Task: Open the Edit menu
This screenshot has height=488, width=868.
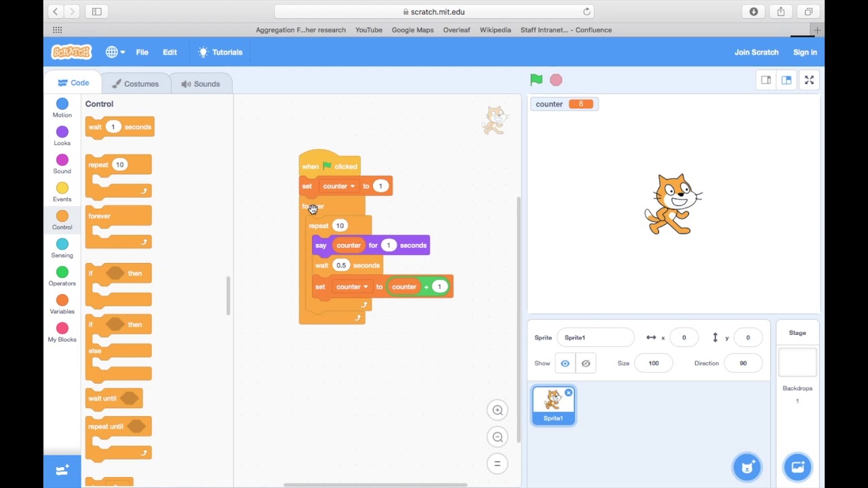Action: 170,52
